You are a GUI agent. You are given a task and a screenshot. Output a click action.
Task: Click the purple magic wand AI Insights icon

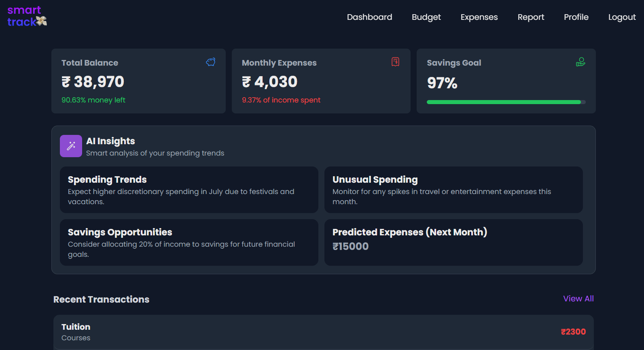click(x=71, y=146)
